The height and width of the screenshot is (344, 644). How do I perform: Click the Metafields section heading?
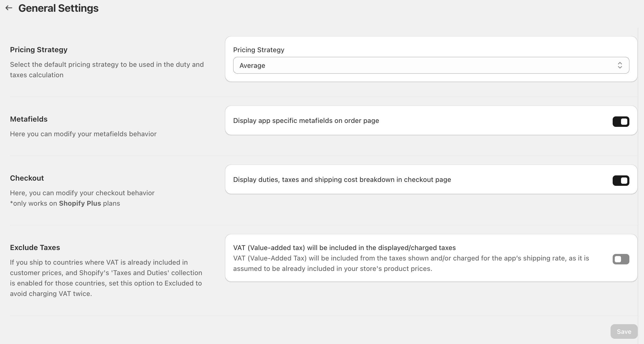[29, 119]
